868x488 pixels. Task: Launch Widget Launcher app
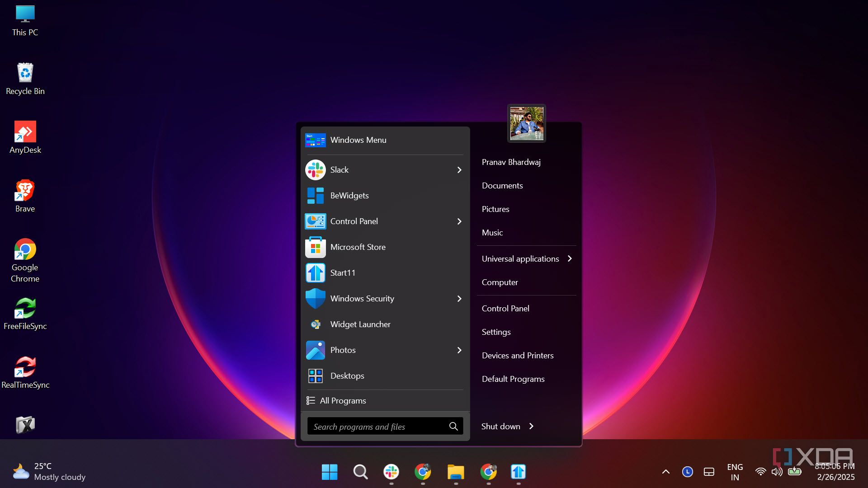point(385,324)
